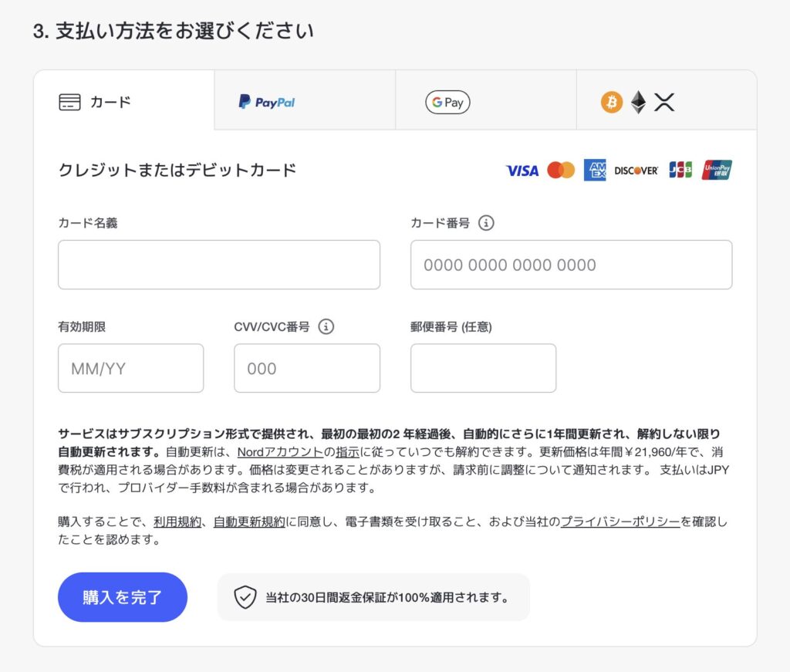Click the credit card icon on カード tab
This screenshot has height=672, width=790.
point(69,101)
